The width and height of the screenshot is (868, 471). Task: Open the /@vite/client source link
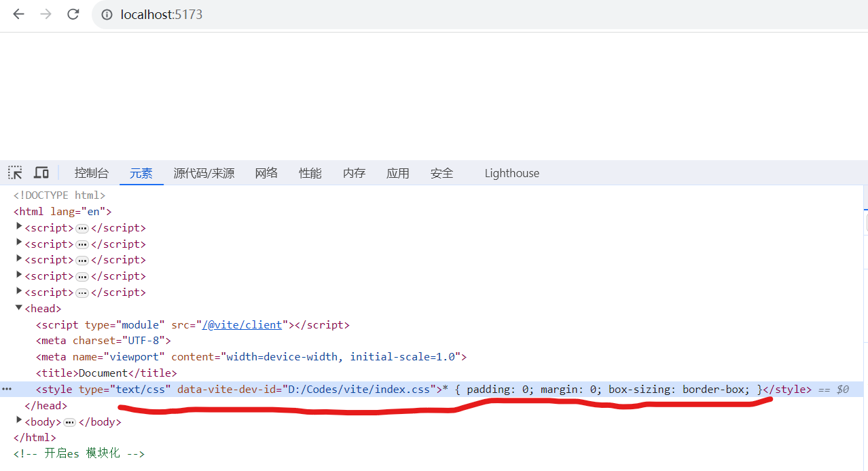pyautogui.click(x=242, y=324)
